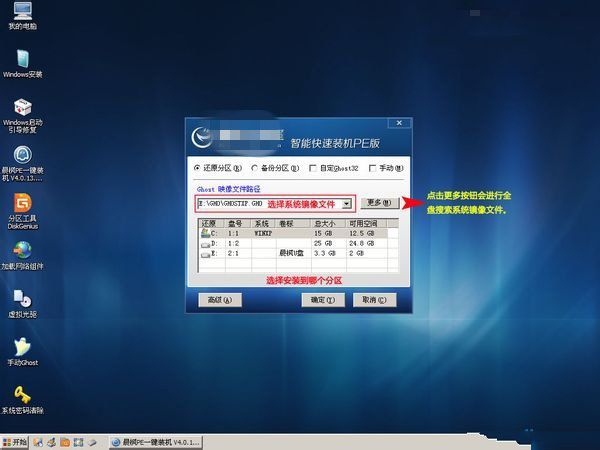600x450 pixels.
Task: Click the 更多 button
Action: pyautogui.click(x=380, y=203)
